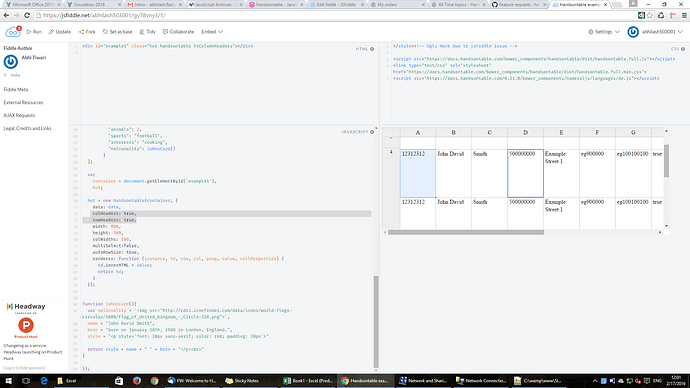Switch to the JavaScript Archives tab
This screenshot has width=690, height=388.
[214, 4]
